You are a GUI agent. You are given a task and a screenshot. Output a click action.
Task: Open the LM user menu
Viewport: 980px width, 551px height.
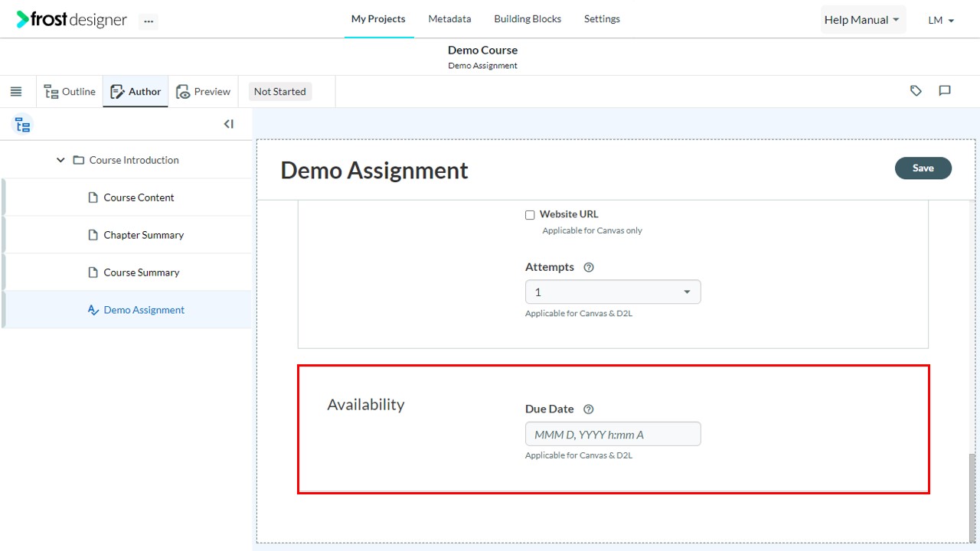(941, 21)
